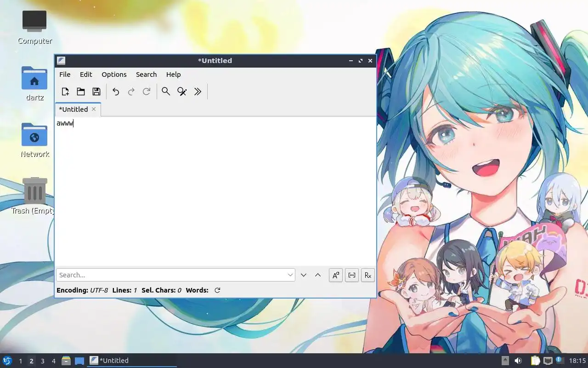
Task: Click the wired network tray icon
Action: pyautogui.click(x=548, y=361)
